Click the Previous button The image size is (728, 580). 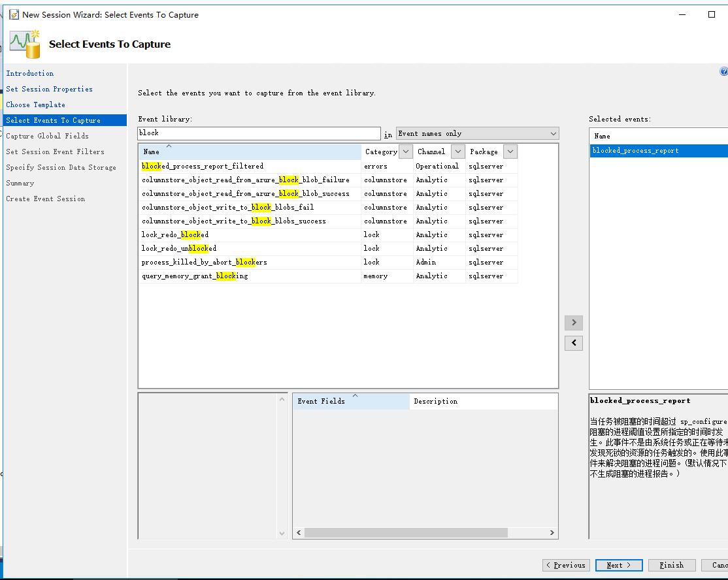coord(566,565)
